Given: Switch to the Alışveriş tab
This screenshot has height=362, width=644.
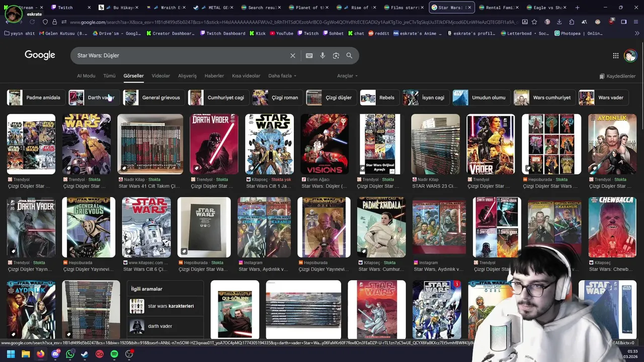Looking at the screenshot, I should tap(187, 76).
